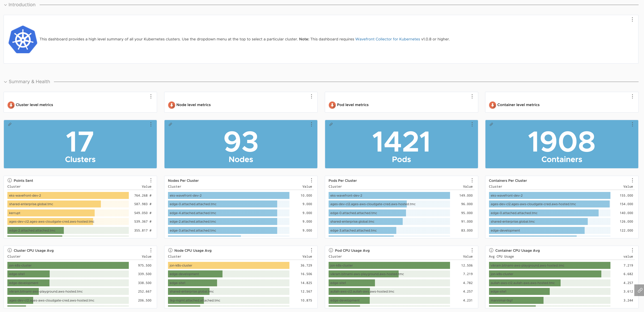The width and height of the screenshot is (644, 312).
Task: Click the Pod level metrics arrow icon
Action: pyautogui.click(x=332, y=105)
